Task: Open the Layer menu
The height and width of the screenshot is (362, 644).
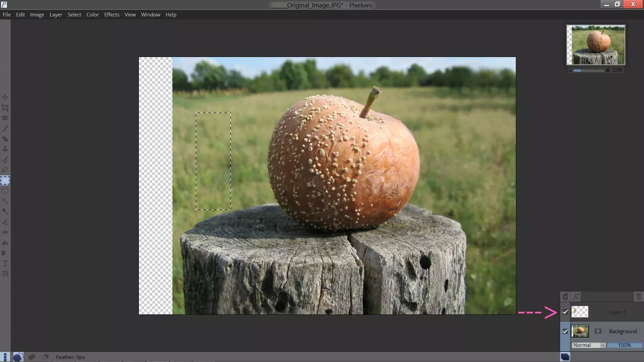Action: pyautogui.click(x=56, y=14)
